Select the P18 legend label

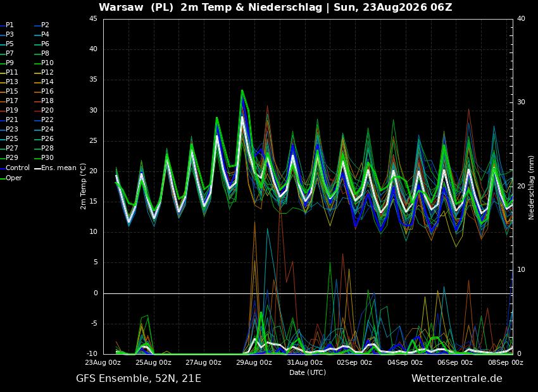[x=47, y=101]
